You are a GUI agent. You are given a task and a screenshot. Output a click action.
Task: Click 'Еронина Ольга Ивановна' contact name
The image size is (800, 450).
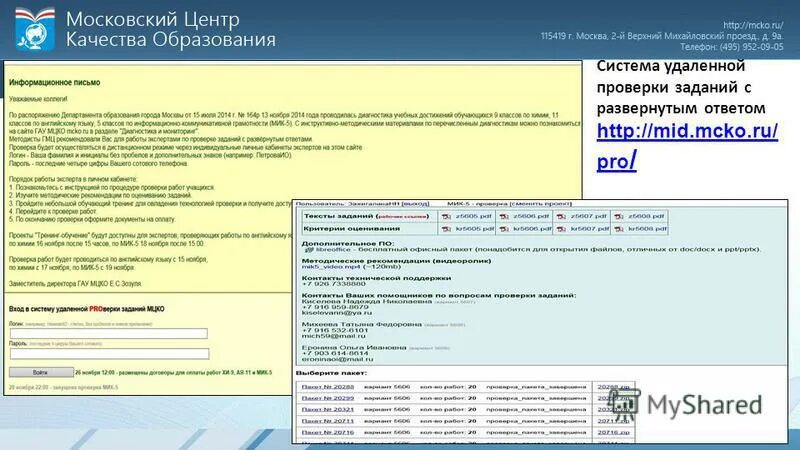coord(354,347)
